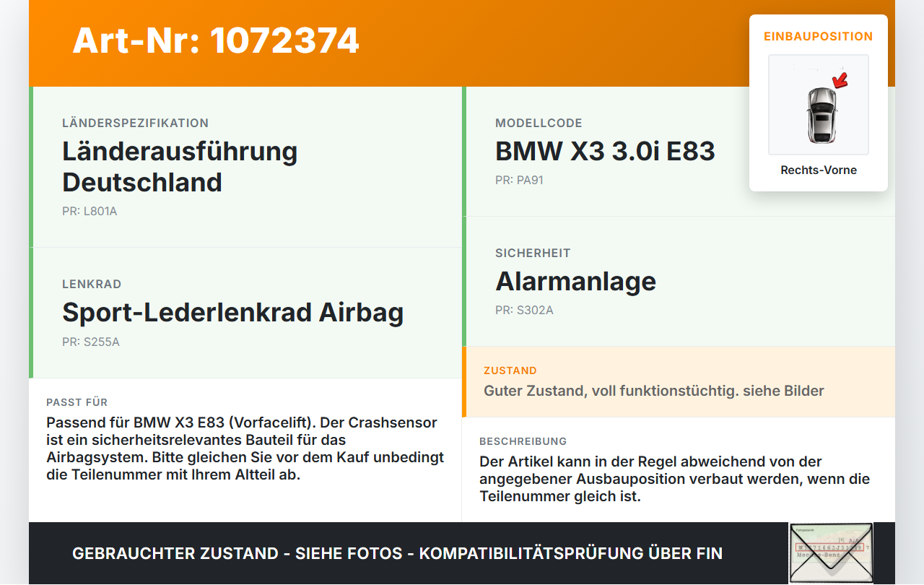This screenshot has width=924, height=585.
Task: Select the Guter Zustand condition text
Action: [654, 391]
